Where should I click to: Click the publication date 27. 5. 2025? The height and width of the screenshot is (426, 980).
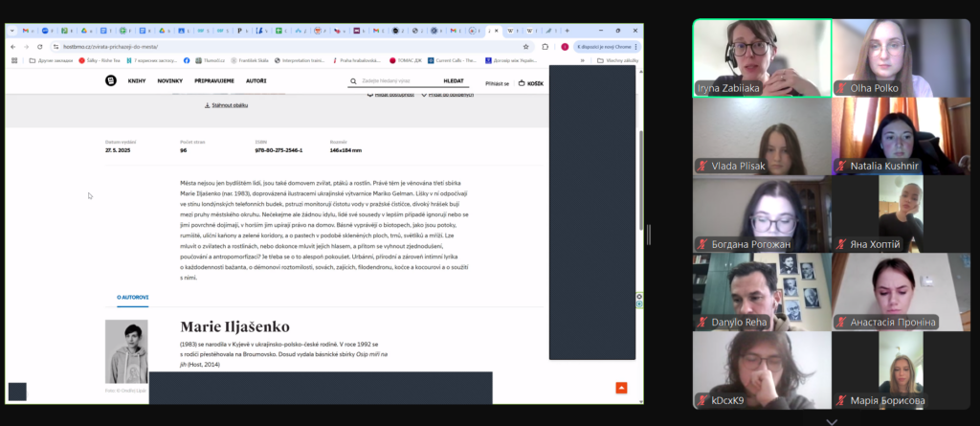click(x=118, y=150)
